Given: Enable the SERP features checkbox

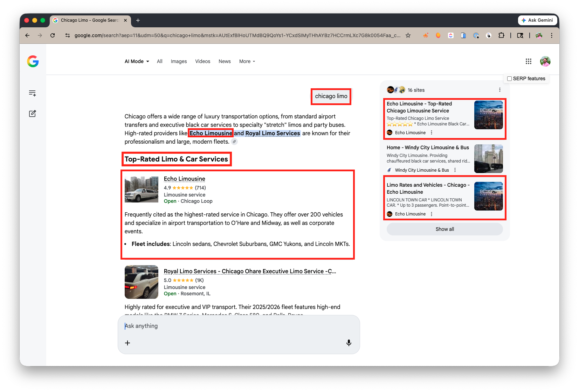Looking at the screenshot, I should [x=510, y=78].
